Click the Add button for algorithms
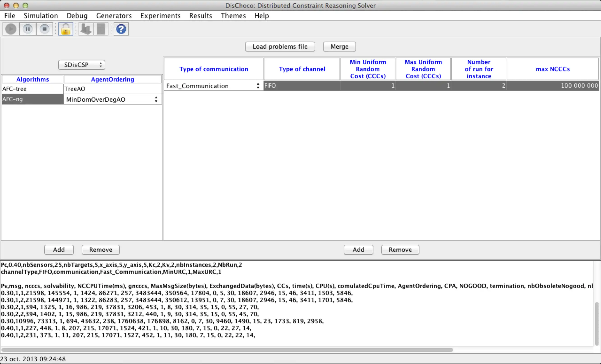 coord(59,250)
